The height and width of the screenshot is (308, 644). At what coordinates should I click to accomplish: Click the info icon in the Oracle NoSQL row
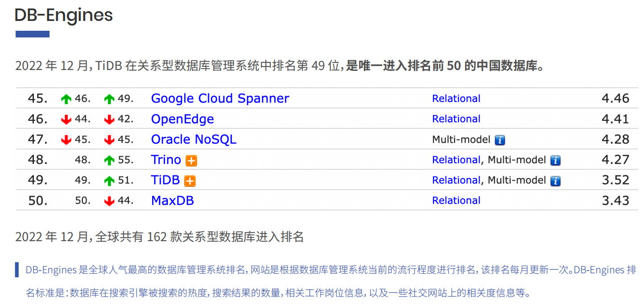(500, 140)
